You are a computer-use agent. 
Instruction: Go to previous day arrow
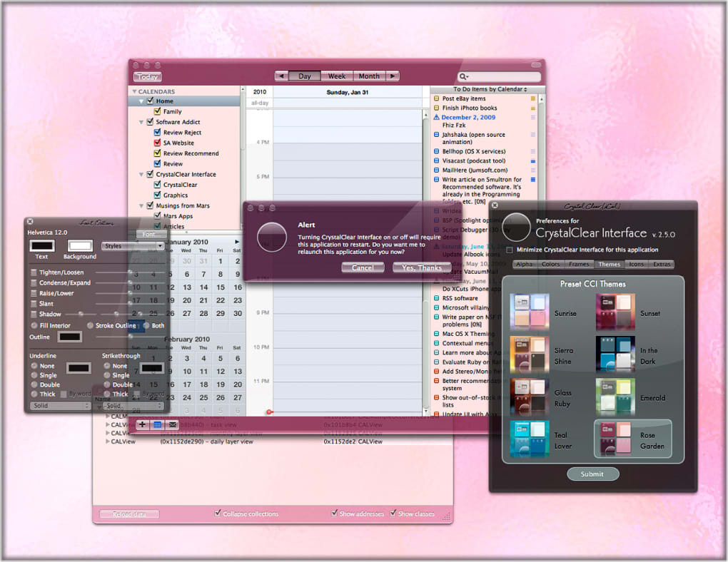coord(282,76)
